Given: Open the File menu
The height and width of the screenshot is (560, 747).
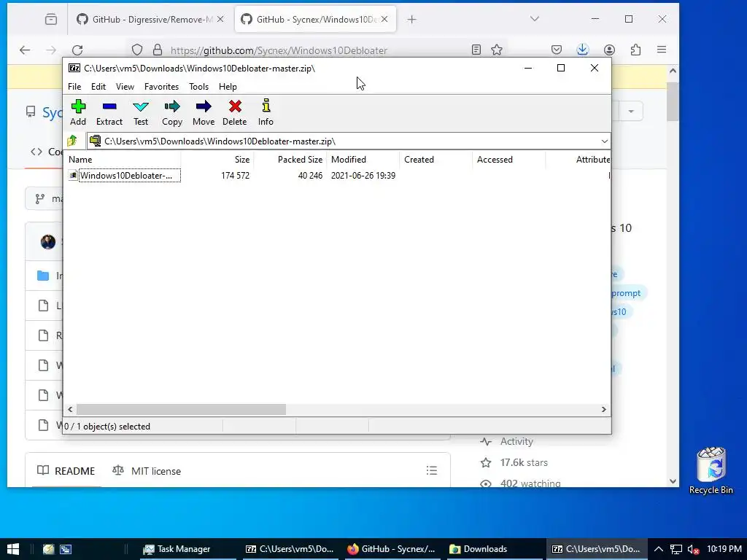Looking at the screenshot, I should tap(74, 87).
